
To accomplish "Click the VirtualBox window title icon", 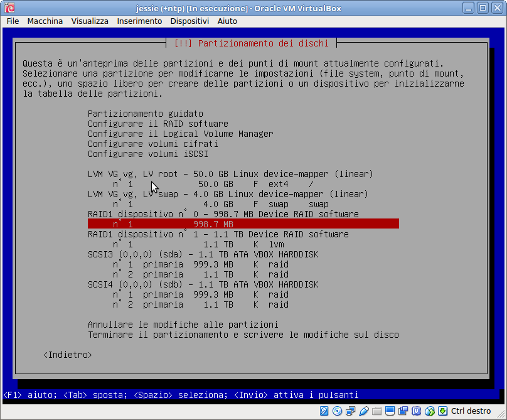I will coord(9,8).
